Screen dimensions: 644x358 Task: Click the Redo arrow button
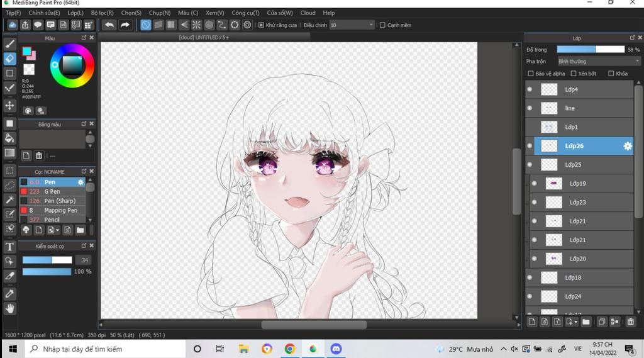pos(125,25)
